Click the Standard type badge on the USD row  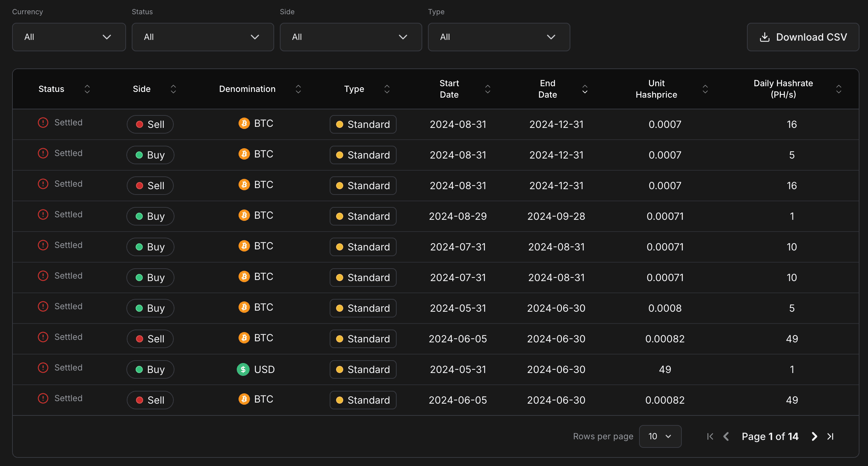pyautogui.click(x=362, y=369)
